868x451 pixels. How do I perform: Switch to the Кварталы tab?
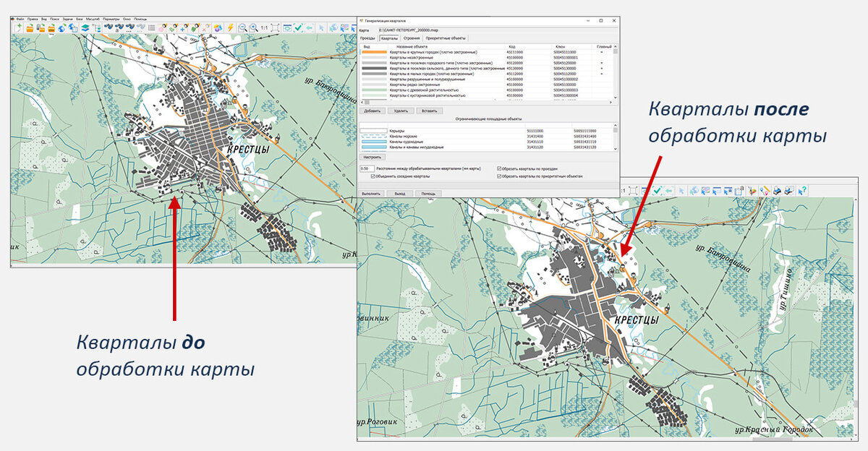point(389,38)
